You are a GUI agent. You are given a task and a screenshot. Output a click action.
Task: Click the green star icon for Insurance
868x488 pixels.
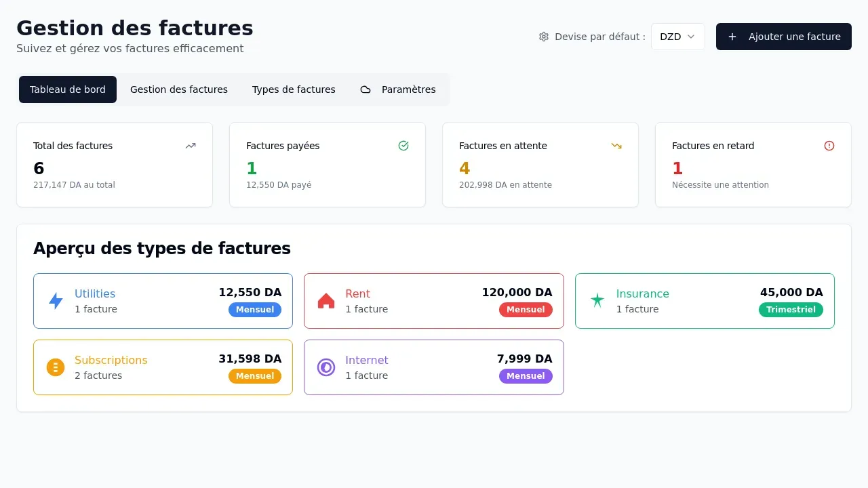597,300
